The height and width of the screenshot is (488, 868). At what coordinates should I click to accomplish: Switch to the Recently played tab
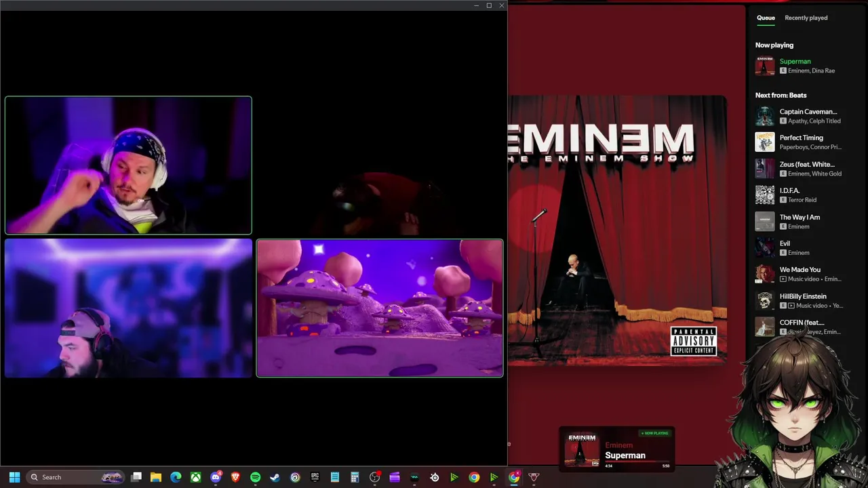[x=806, y=18]
